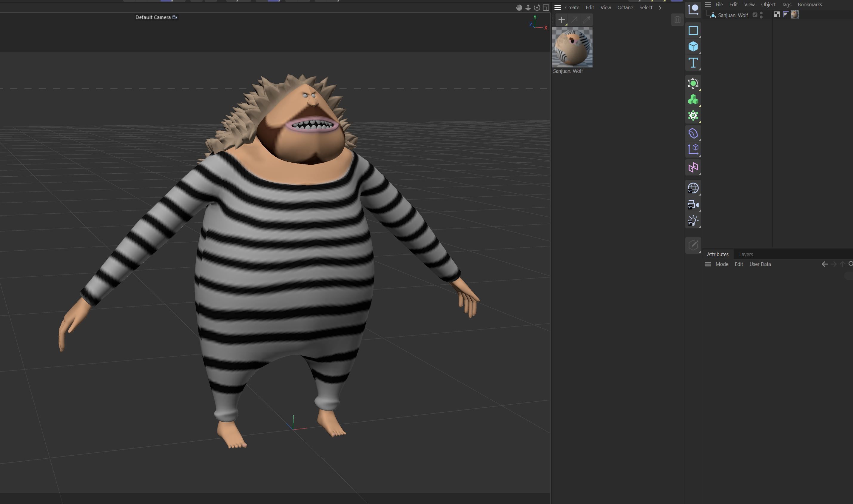The height and width of the screenshot is (504, 853).
Task: Open the Material Manager Select menu
Action: [646, 7]
